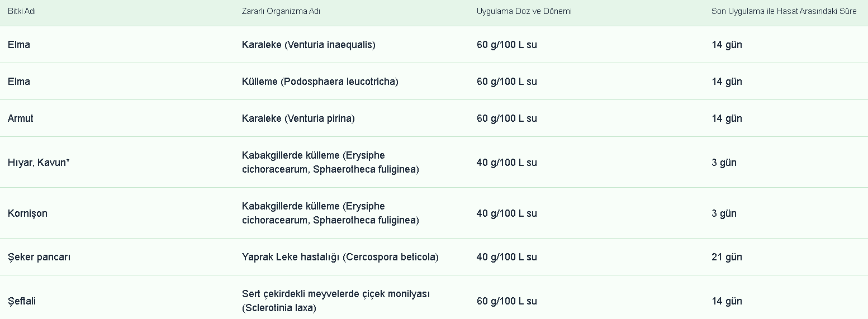Select the "Külleme (Podosphaera leucotricha)" text
This screenshot has width=868, height=319.
(320, 82)
